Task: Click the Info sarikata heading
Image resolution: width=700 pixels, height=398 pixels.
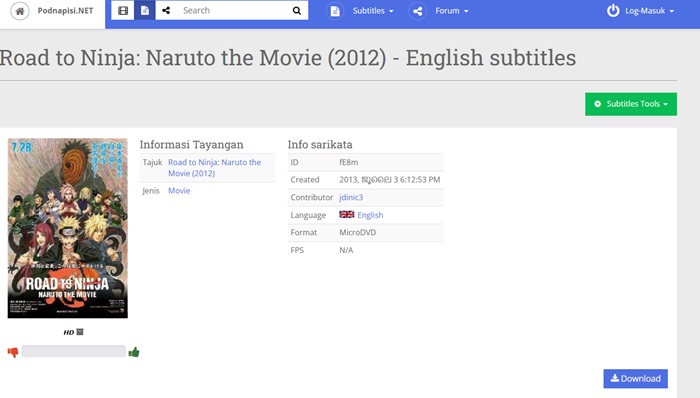Action: [x=320, y=145]
